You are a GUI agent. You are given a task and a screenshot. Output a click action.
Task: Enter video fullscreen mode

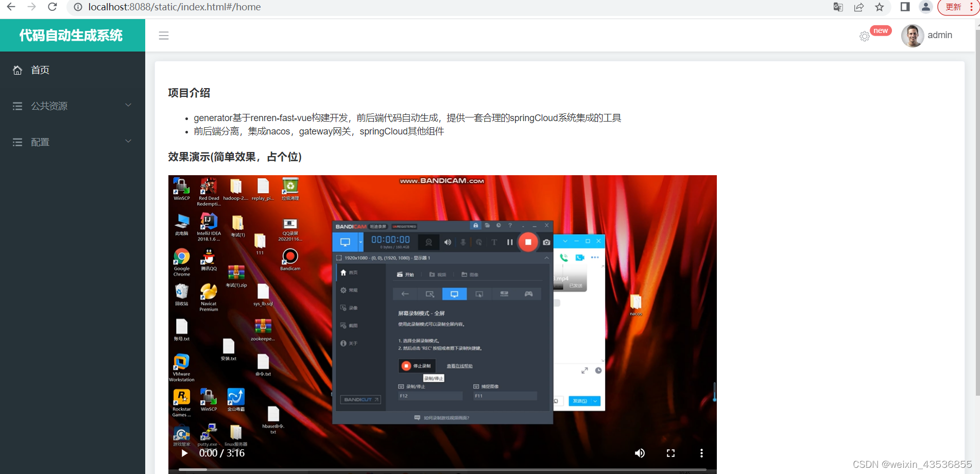pos(670,453)
